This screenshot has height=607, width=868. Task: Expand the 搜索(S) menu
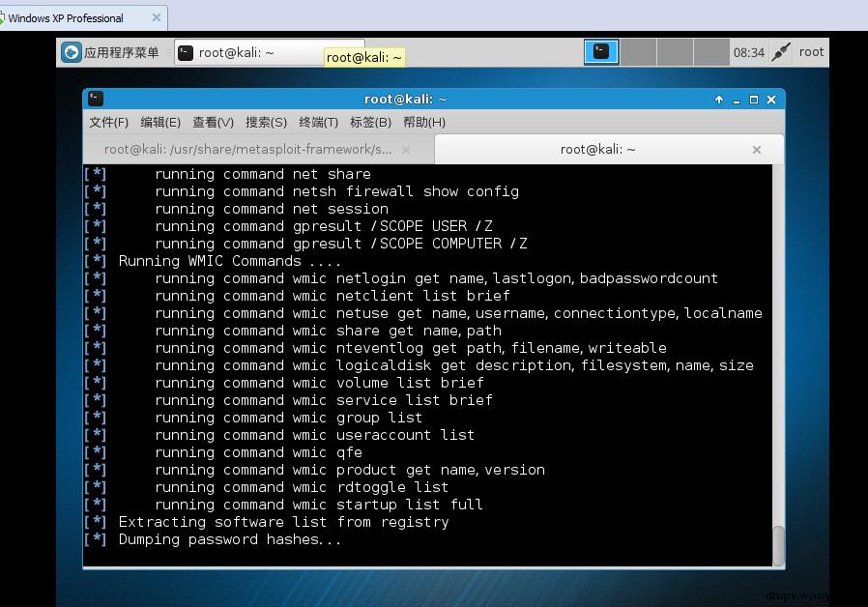[x=266, y=122]
